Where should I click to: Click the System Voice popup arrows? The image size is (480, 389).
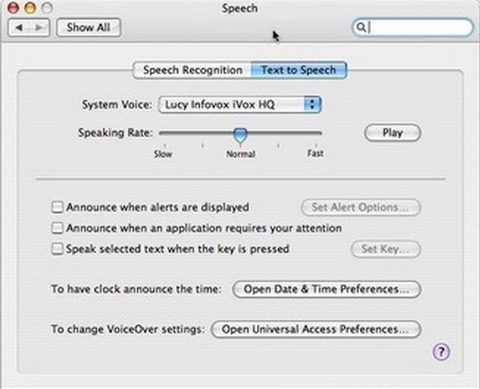(312, 104)
